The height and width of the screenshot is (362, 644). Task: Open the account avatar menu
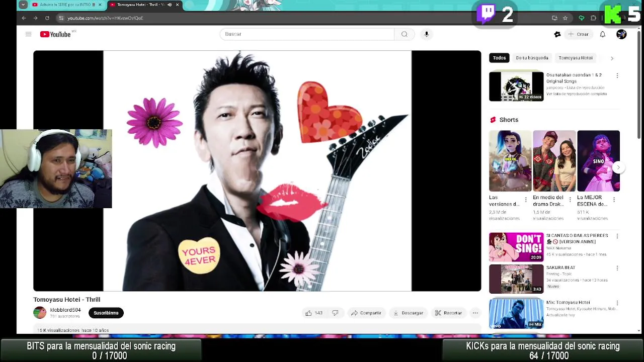[x=621, y=34]
